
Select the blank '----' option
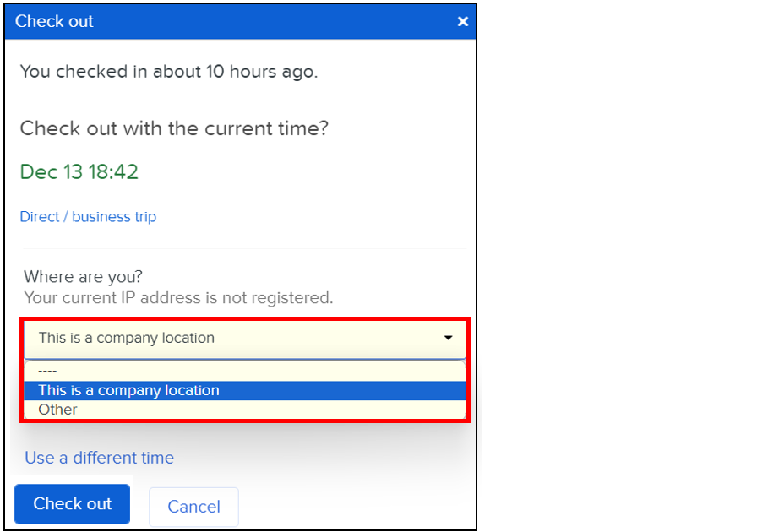48,371
